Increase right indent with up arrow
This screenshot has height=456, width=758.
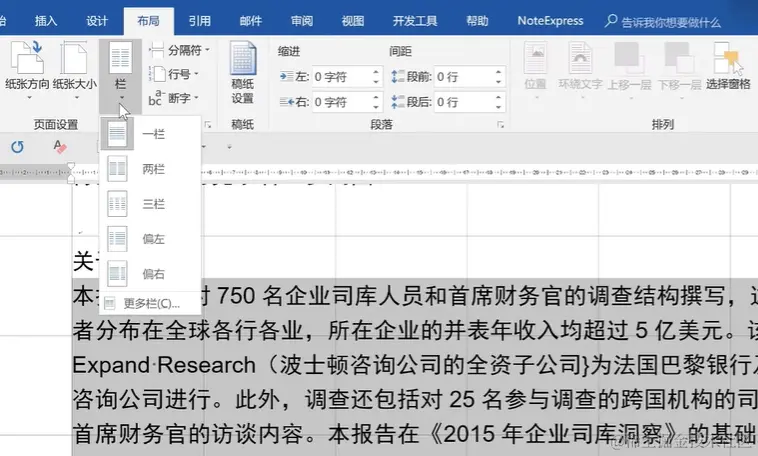pyautogui.click(x=376, y=97)
